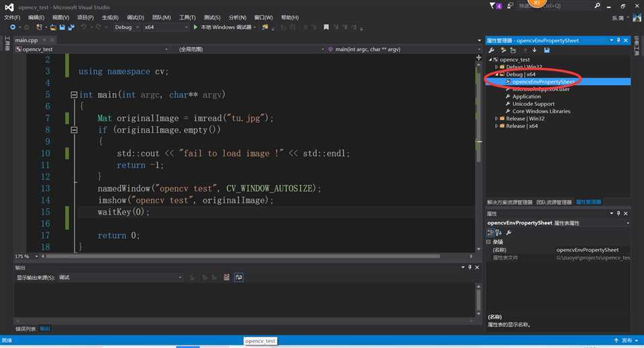
Task: Click the green start debugging arrow
Action: [195, 27]
